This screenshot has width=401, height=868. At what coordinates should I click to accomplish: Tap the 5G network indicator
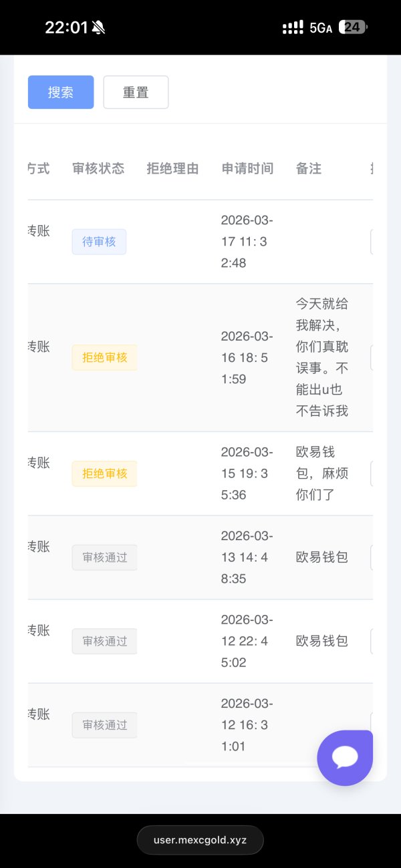point(321,27)
